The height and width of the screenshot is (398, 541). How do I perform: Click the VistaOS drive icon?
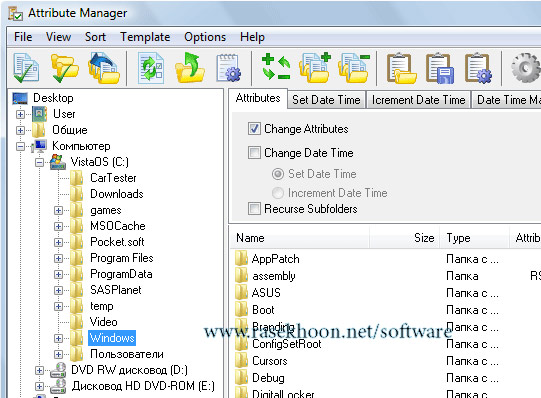tap(58, 162)
